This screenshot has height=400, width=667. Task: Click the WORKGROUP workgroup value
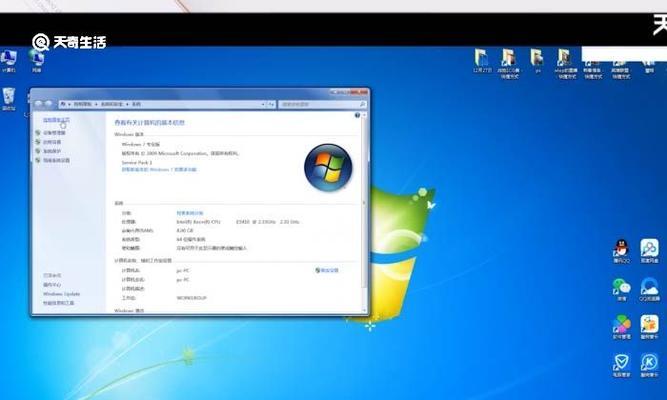pyautogui.click(x=191, y=298)
